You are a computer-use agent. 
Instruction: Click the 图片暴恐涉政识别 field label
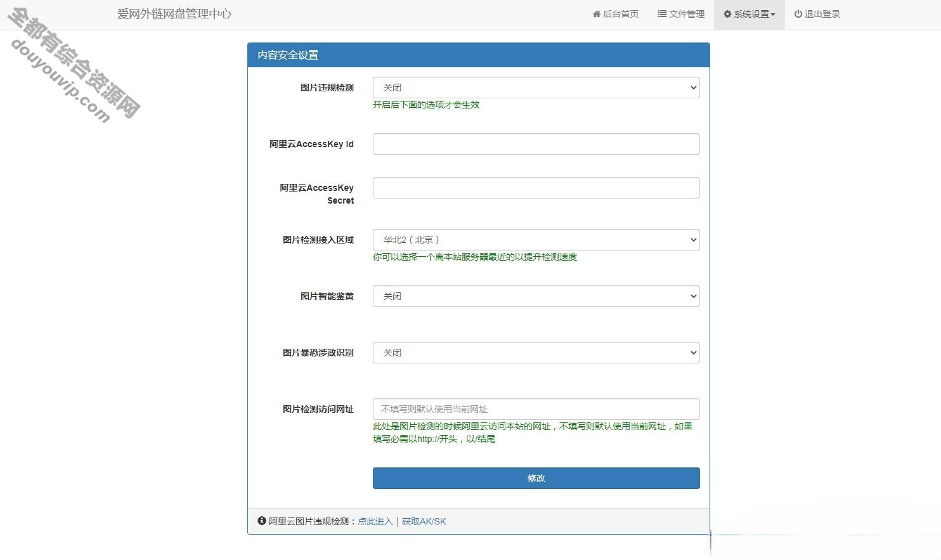click(x=318, y=353)
